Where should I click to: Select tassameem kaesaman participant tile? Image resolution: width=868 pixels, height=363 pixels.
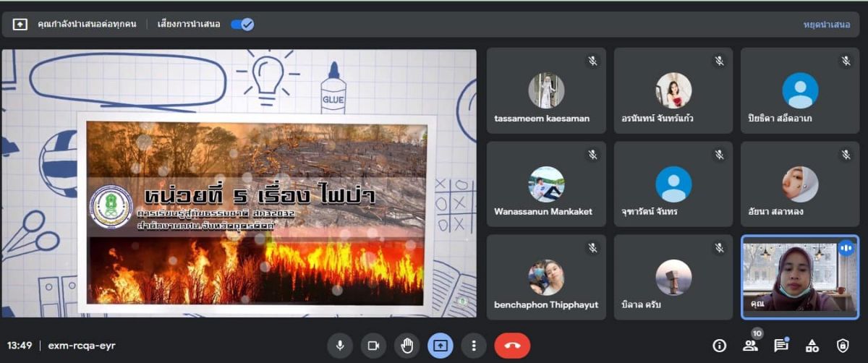point(546,90)
